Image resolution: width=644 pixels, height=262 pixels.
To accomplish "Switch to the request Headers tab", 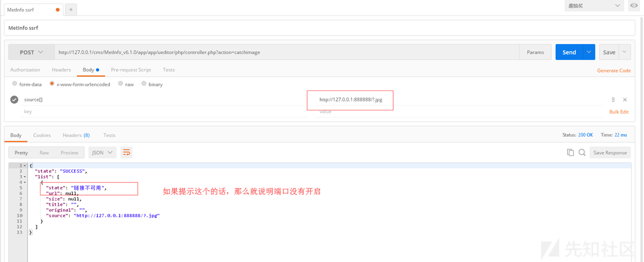I will [61, 70].
